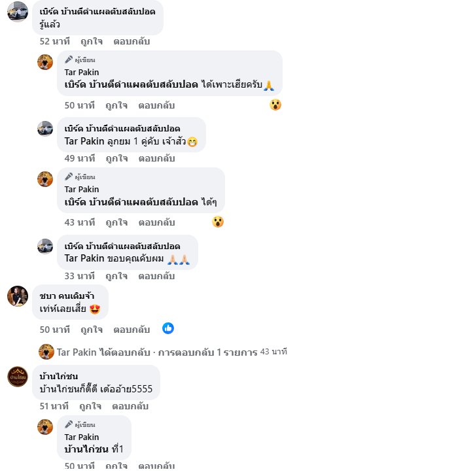Reply to the ขอบคุณคับผม comment
The height and width of the screenshot is (476, 456).
tap(156, 276)
